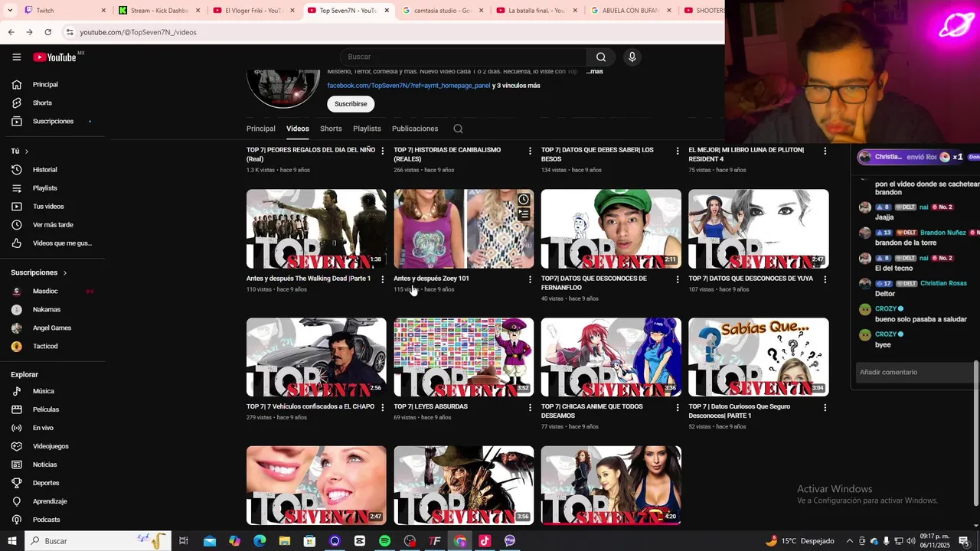Image resolution: width=980 pixels, height=551 pixels.
Task: Open Walking Dead Parte 1 thumbnail
Action: tap(316, 229)
